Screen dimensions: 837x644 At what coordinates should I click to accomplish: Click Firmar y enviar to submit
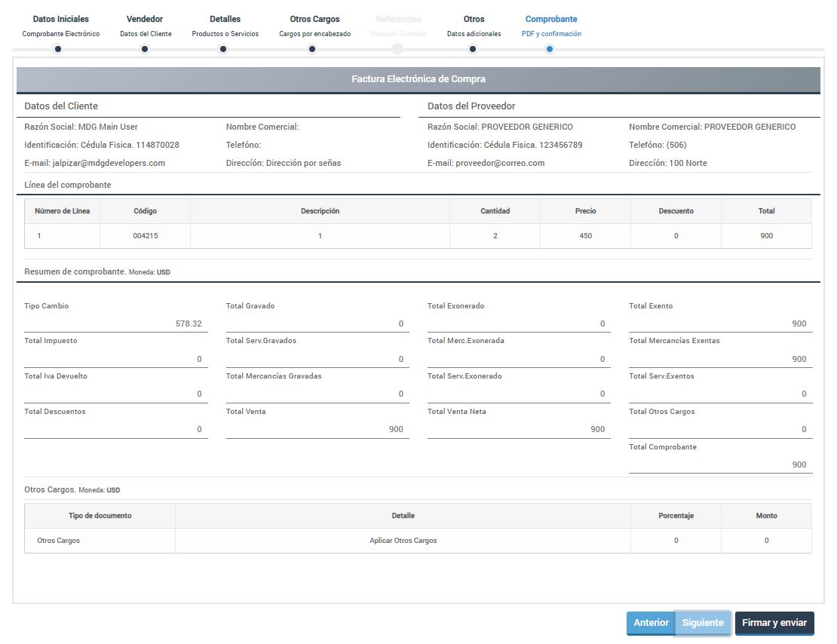click(x=774, y=623)
